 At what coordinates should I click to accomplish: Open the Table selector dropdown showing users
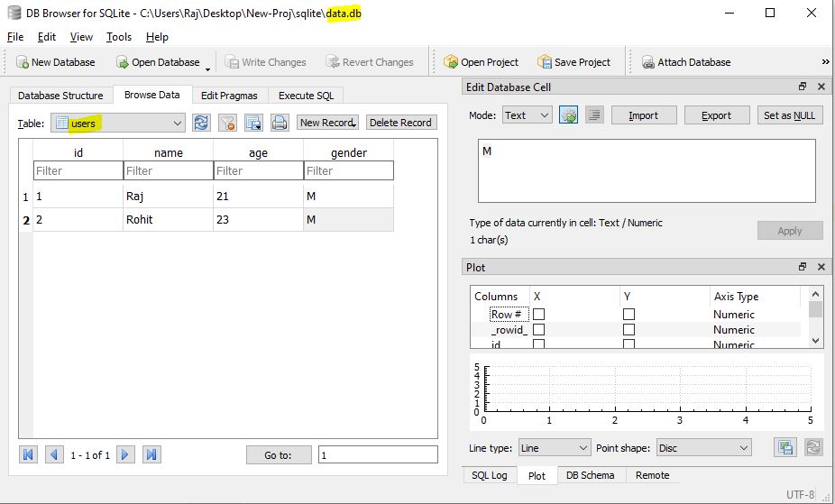[x=118, y=123]
